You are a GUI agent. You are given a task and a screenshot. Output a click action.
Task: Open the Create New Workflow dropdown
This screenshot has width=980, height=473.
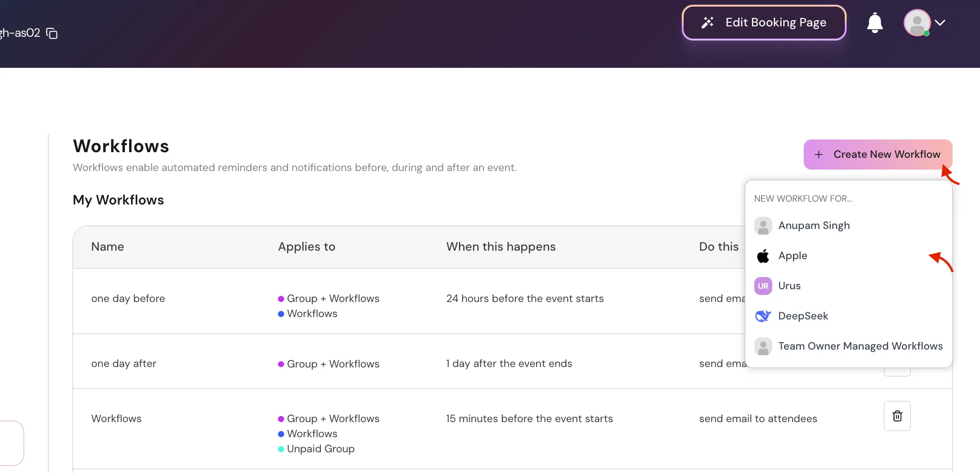(877, 155)
